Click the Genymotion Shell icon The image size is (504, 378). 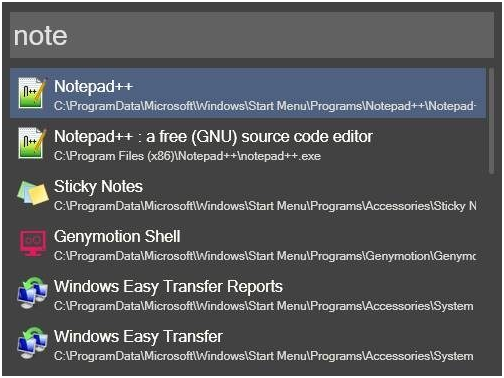coord(33,243)
